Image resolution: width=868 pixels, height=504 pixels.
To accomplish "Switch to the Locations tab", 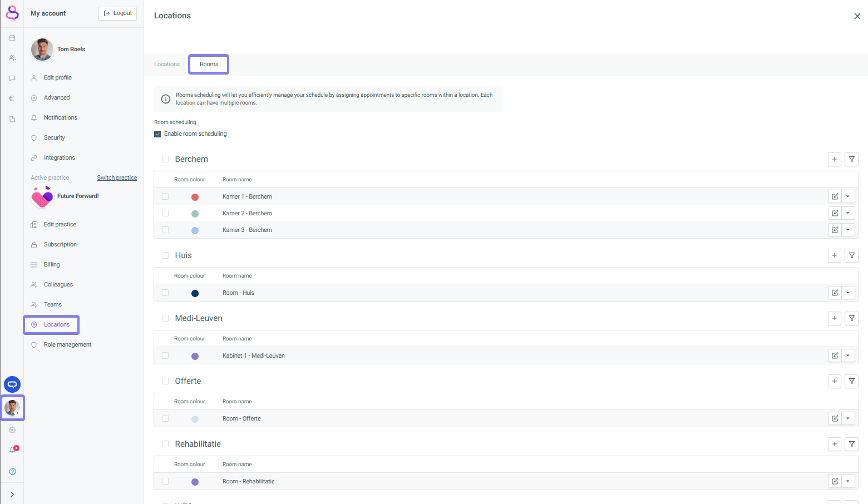I will click(x=167, y=65).
